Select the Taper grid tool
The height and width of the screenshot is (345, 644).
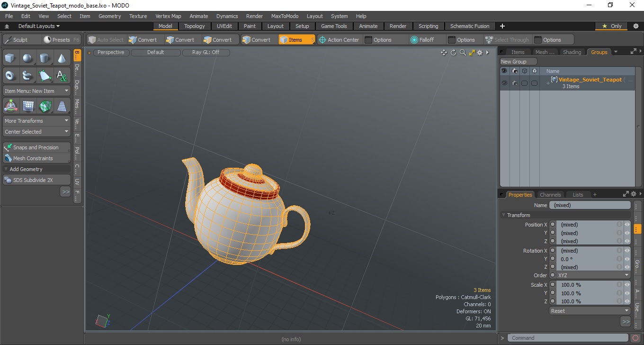tap(62, 106)
